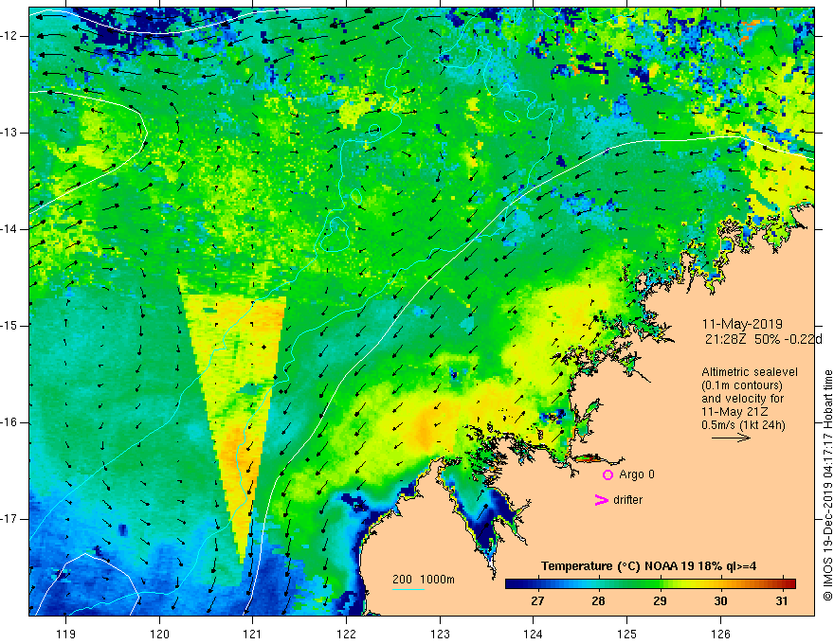This screenshot has height=644, width=834.
Task: Click the 124 longitude axis label
Action: (x=534, y=634)
